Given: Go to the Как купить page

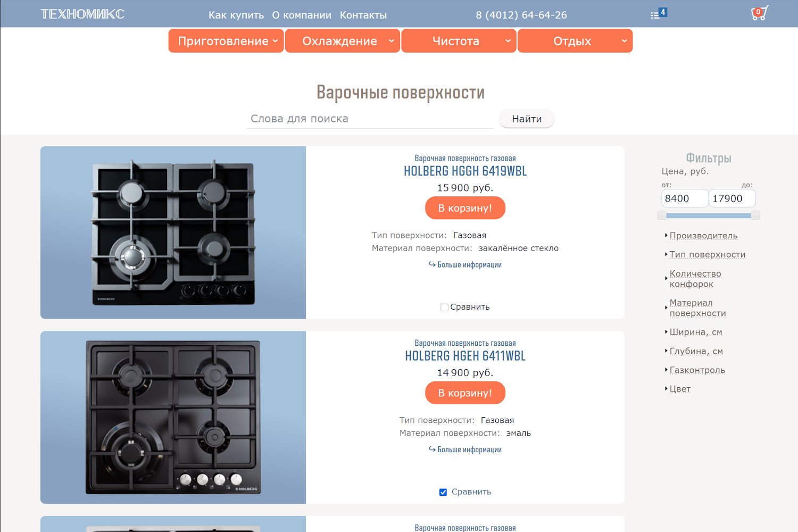Looking at the screenshot, I should coord(236,15).
